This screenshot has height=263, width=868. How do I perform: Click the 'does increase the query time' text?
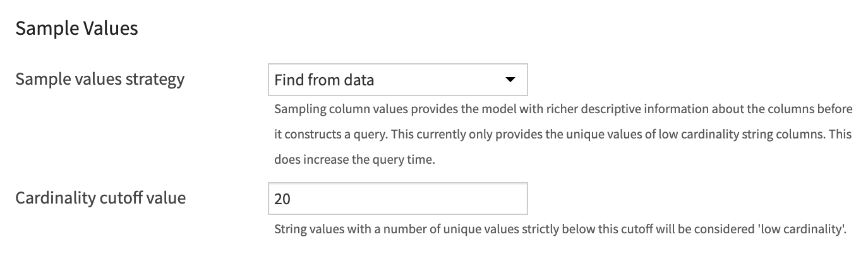(354, 159)
